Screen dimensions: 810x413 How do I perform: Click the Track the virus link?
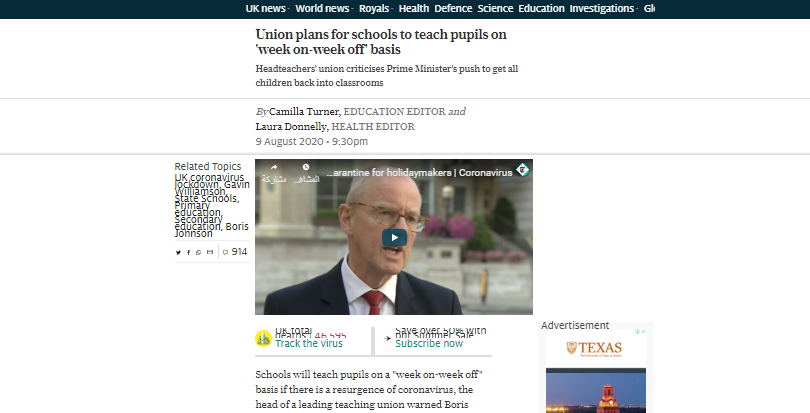309,343
